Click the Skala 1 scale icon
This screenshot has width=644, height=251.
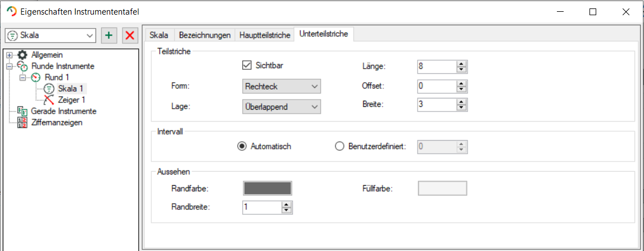[x=49, y=88]
